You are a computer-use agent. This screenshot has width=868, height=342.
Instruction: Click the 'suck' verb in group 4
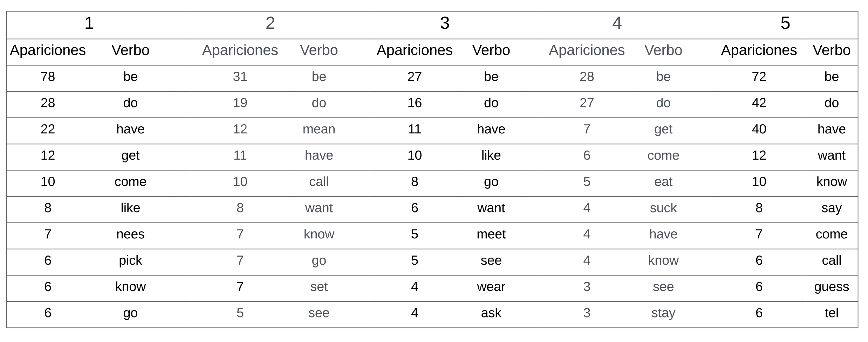[x=663, y=208]
